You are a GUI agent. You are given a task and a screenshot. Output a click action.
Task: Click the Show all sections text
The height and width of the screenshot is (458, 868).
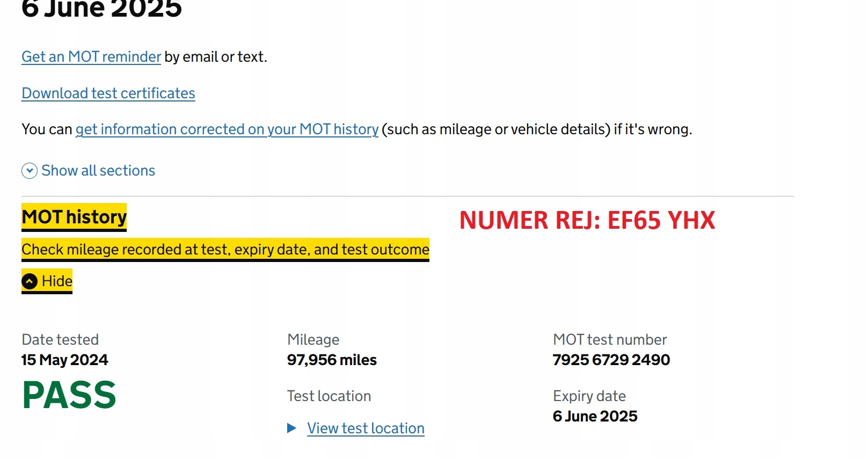98,171
